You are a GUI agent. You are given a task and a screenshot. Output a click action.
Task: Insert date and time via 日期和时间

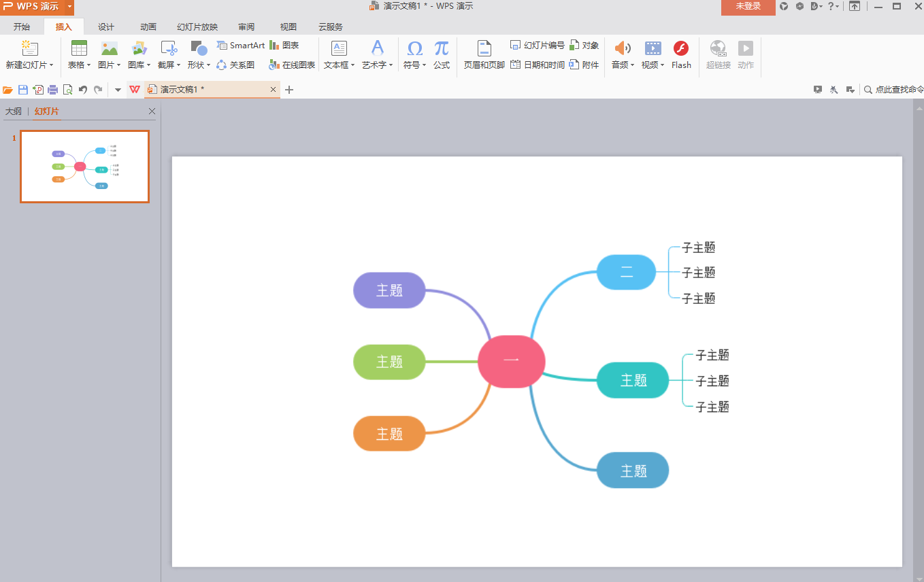538,65
